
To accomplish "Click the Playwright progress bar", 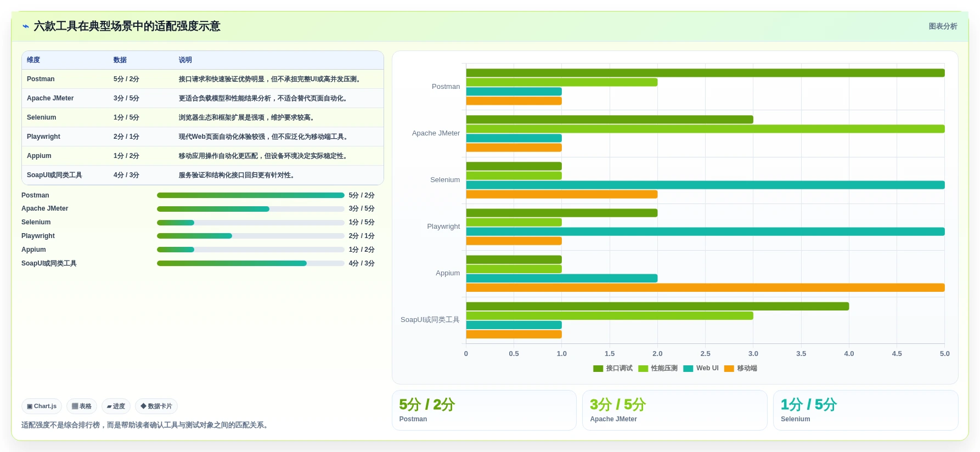I will point(251,236).
